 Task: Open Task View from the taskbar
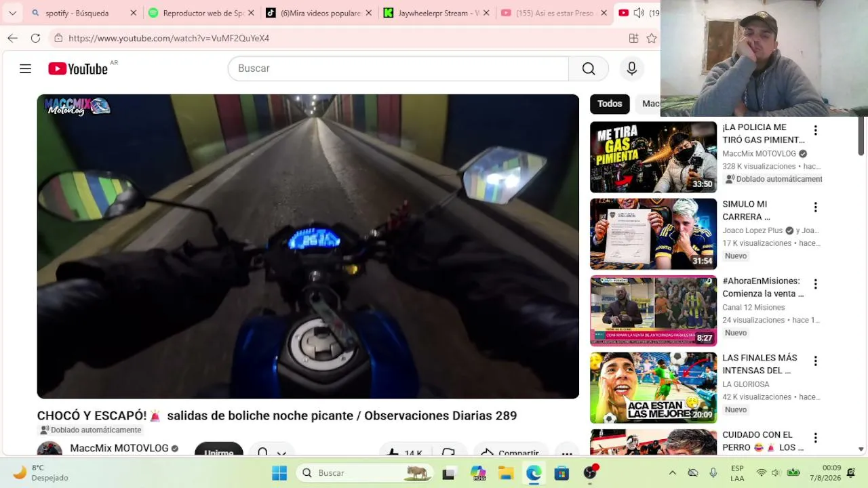click(x=448, y=473)
